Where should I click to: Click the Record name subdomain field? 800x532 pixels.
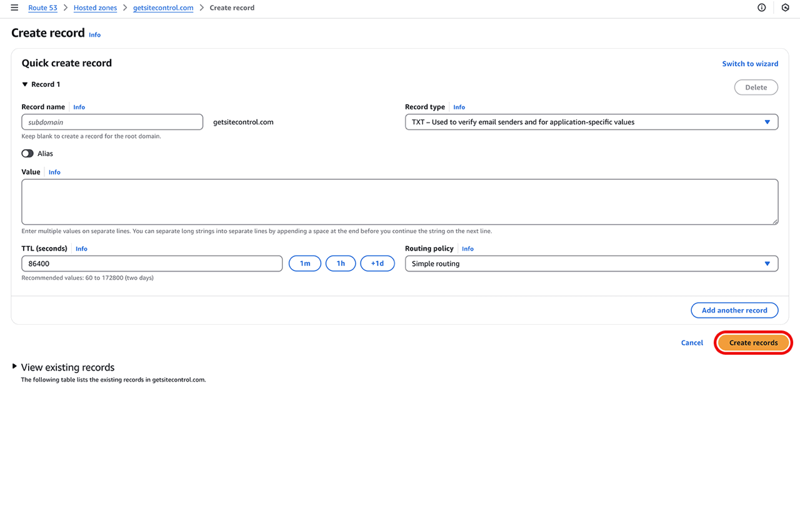click(x=112, y=122)
